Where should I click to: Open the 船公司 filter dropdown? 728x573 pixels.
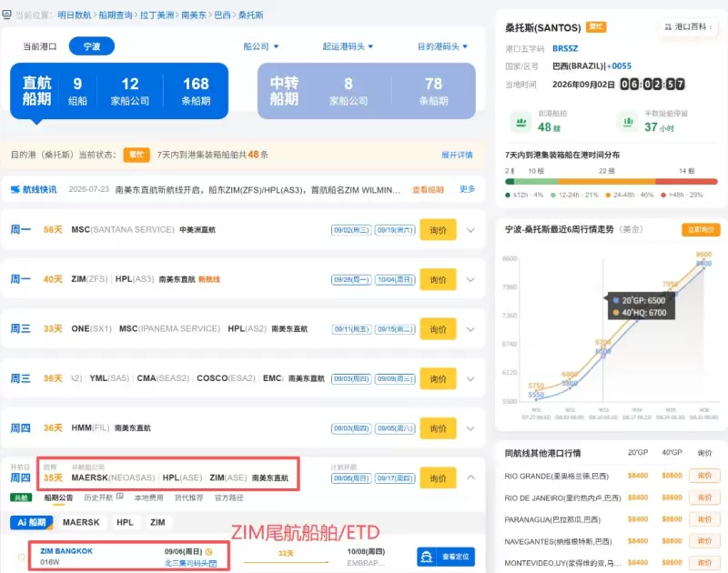[x=261, y=46]
